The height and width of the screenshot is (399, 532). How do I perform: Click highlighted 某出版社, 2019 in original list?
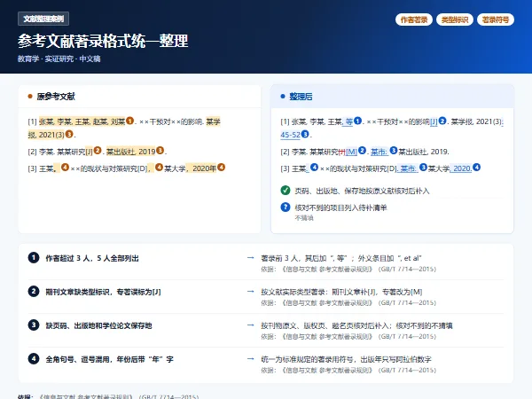pos(130,152)
